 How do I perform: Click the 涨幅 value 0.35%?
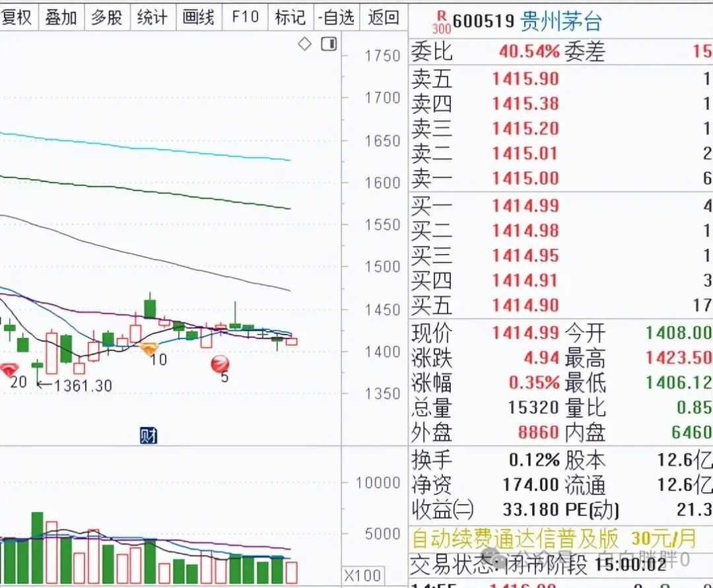pyautogui.click(x=534, y=383)
